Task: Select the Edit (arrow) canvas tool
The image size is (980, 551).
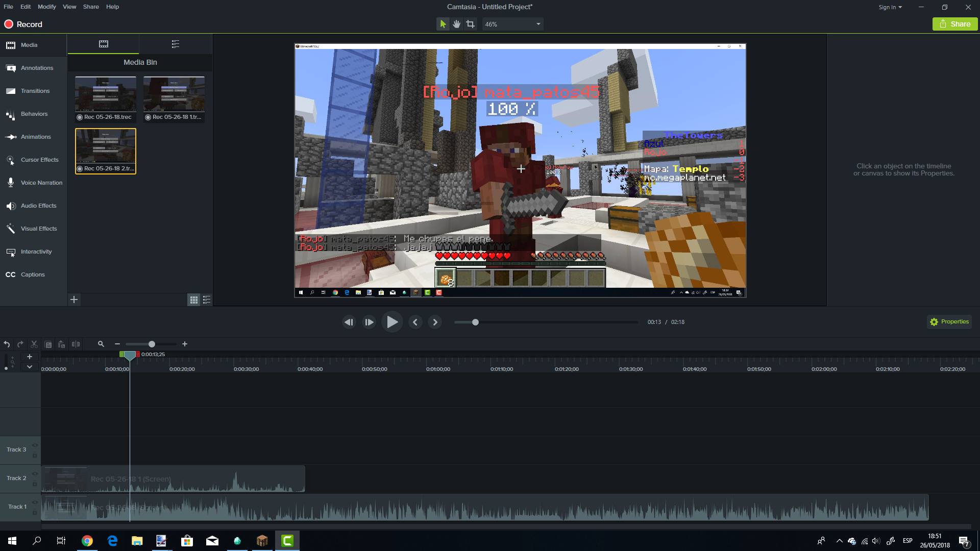Action: [443, 24]
